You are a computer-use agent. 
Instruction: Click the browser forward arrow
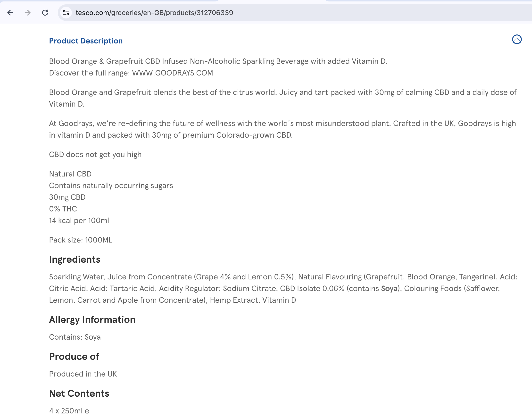click(x=28, y=13)
